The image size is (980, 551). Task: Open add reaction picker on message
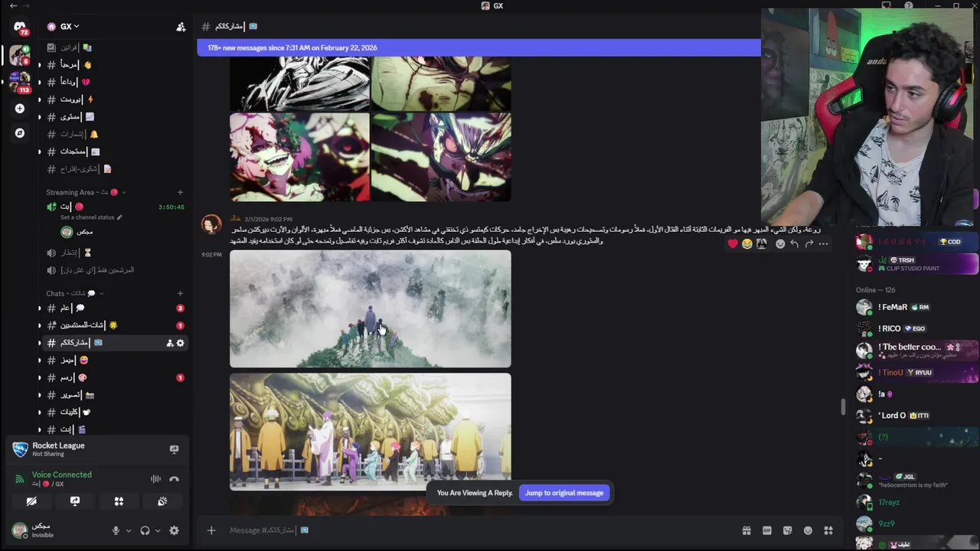pyautogui.click(x=780, y=243)
